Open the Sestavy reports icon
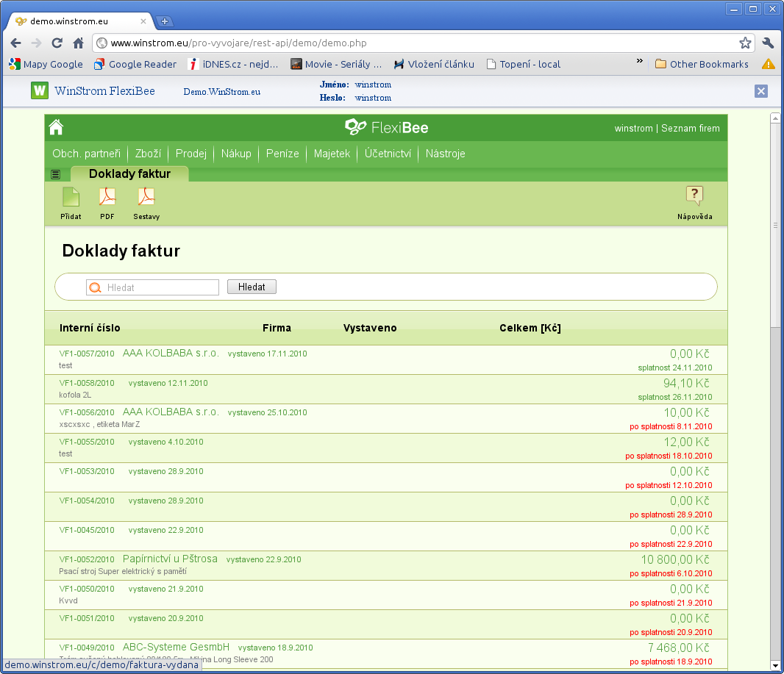 [146, 198]
